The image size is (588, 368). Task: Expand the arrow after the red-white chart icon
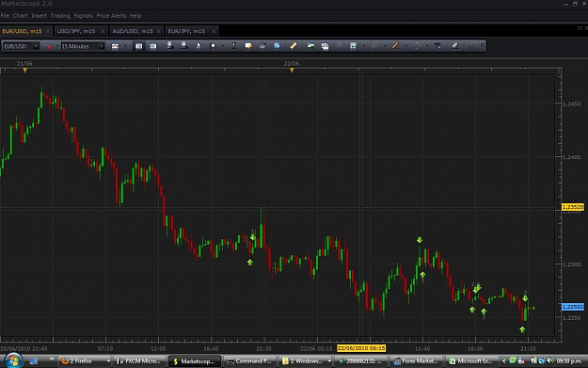[125, 46]
